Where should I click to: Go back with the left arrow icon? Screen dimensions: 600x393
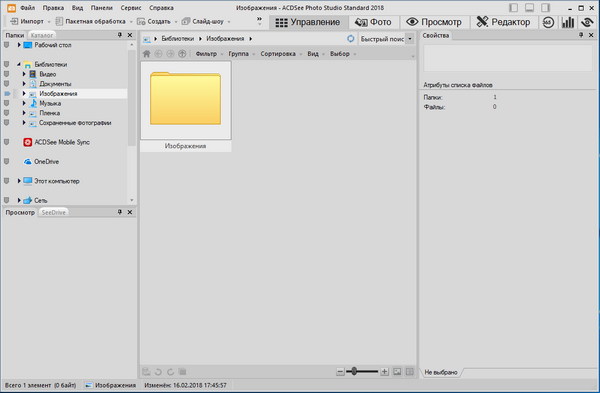point(158,54)
